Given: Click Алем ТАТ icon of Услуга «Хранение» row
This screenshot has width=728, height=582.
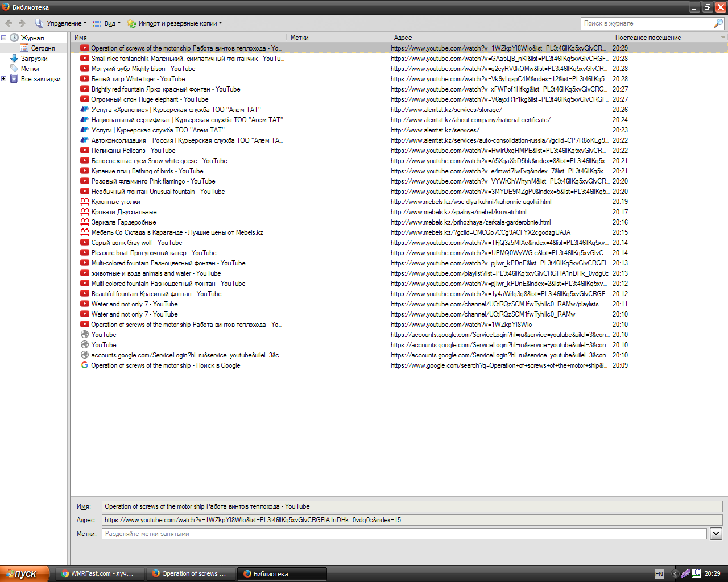Looking at the screenshot, I should (x=85, y=110).
